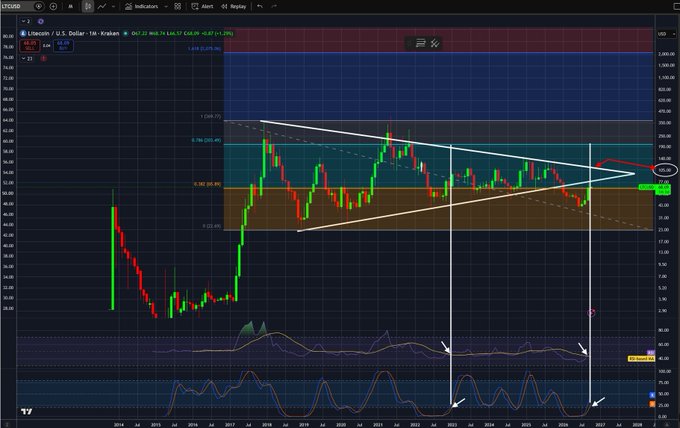The image size is (680, 428).
Task: Click the compare symbol plus icon
Action: tap(53, 7)
